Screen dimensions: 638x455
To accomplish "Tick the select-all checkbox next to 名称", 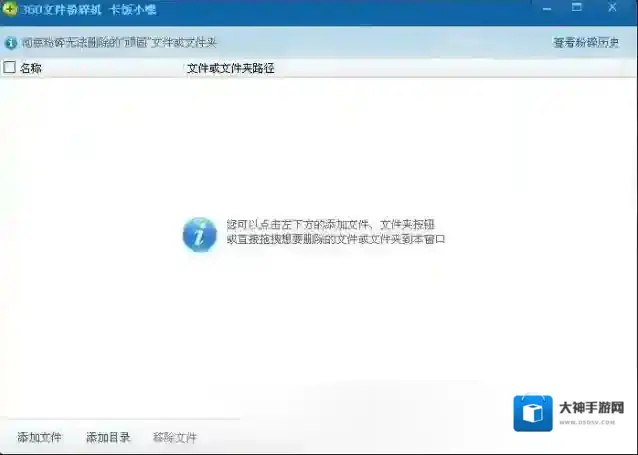I will (9, 67).
